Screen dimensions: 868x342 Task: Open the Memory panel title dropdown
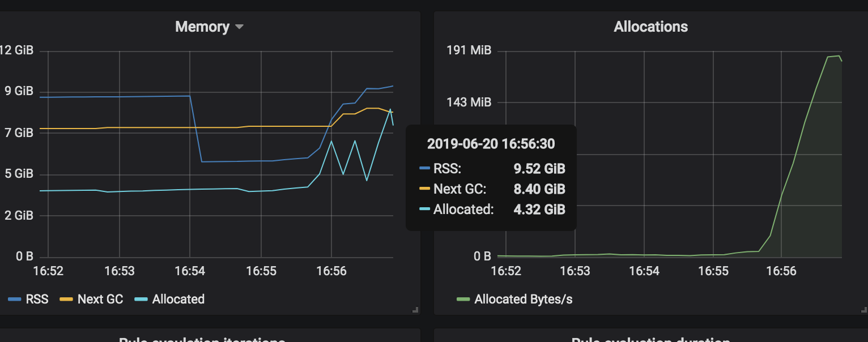[x=239, y=26]
